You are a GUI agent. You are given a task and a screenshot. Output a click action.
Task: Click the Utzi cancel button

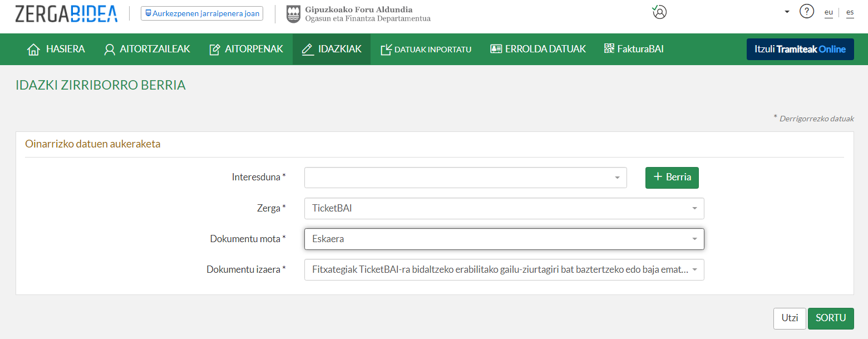point(789,318)
